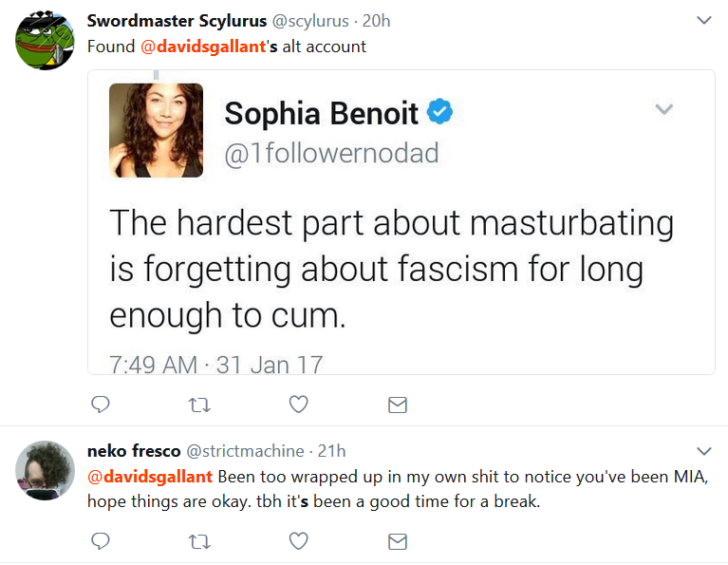Viewport: 728px width, 565px height.
Task: Open the embedded Sophia Benoit tweet image
Action: point(401,222)
